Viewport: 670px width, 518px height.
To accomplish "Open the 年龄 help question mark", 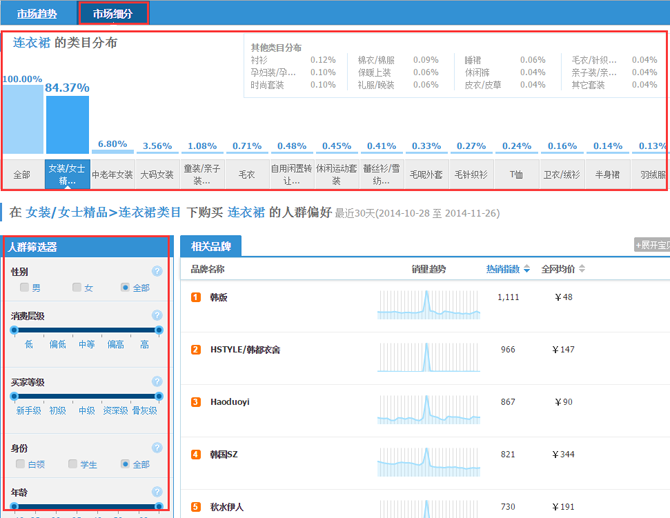I will click(x=157, y=492).
